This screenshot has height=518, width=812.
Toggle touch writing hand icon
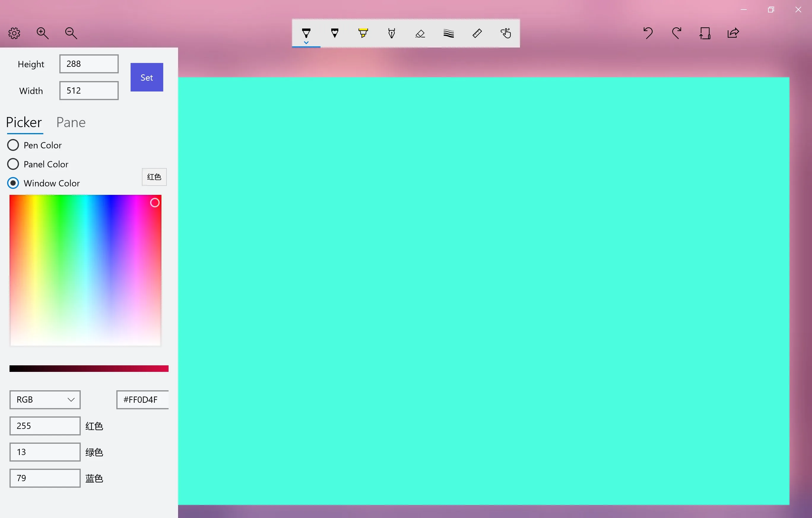(x=505, y=33)
